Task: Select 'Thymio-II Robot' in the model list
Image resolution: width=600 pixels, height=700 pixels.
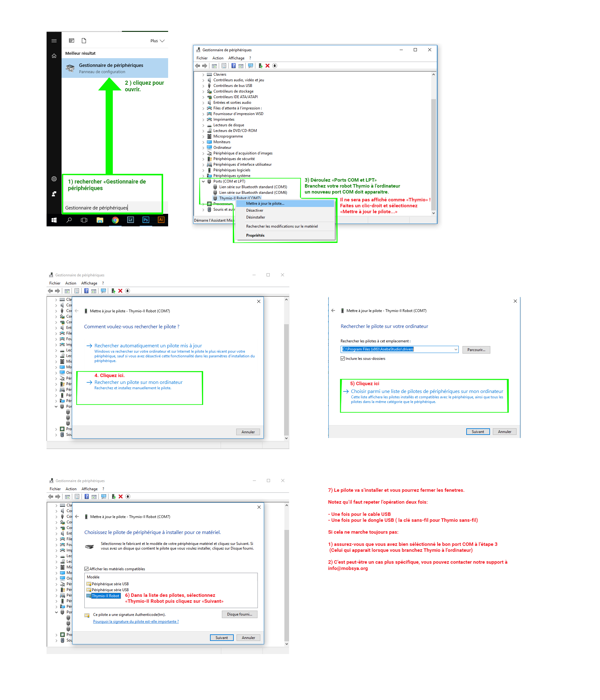Action: pos(105,596)
